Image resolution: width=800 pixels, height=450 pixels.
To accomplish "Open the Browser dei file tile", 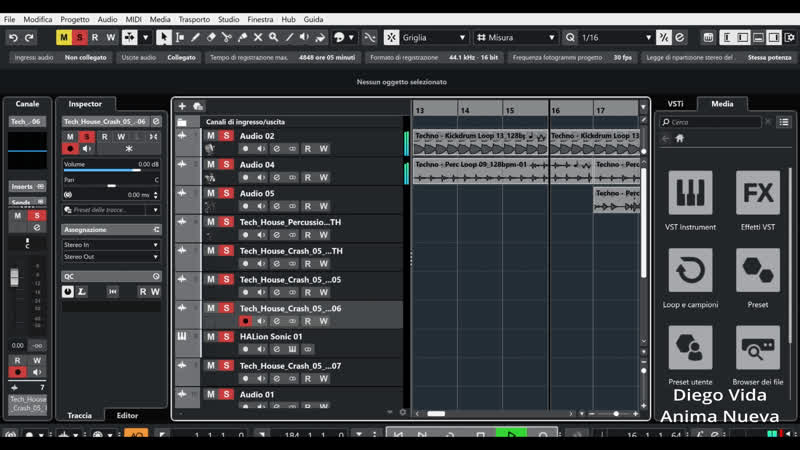I will (x=757, y=348).
